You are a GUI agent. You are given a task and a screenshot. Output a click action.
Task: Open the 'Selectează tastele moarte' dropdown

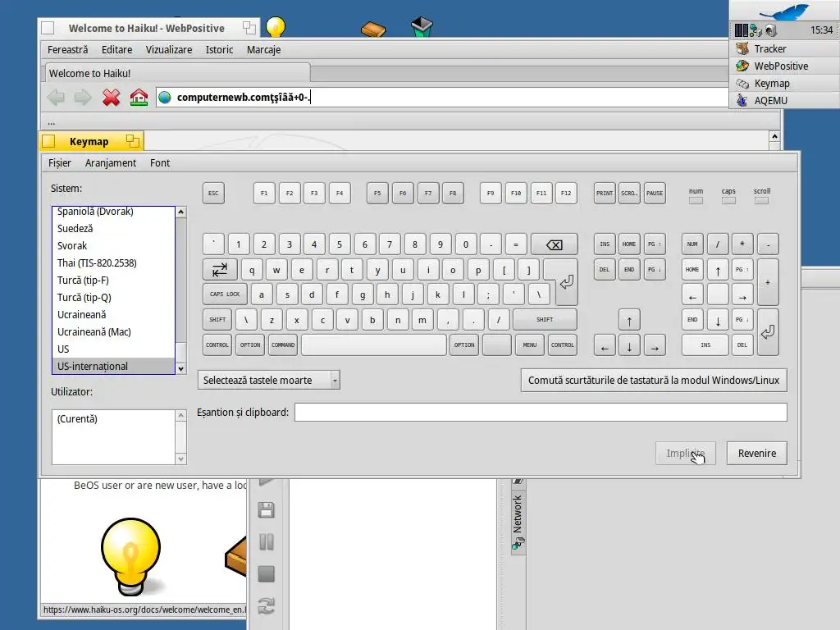coord(269,381)
